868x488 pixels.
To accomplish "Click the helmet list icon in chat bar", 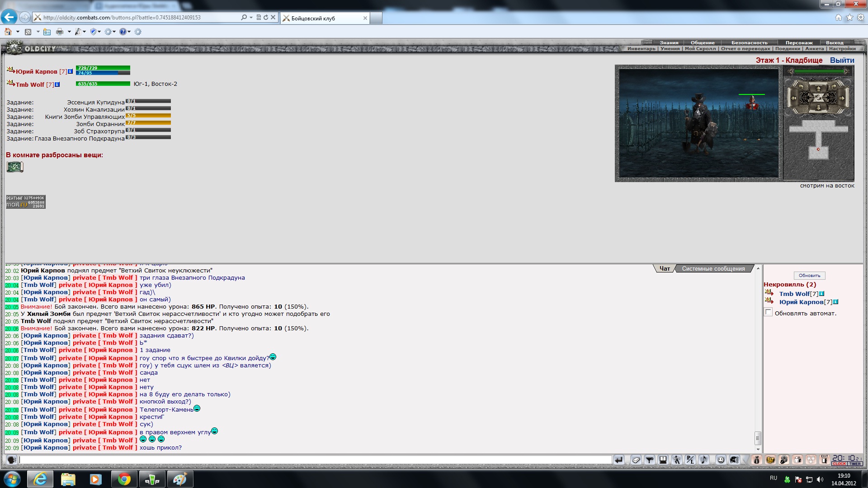I will (x=735, y=460).
